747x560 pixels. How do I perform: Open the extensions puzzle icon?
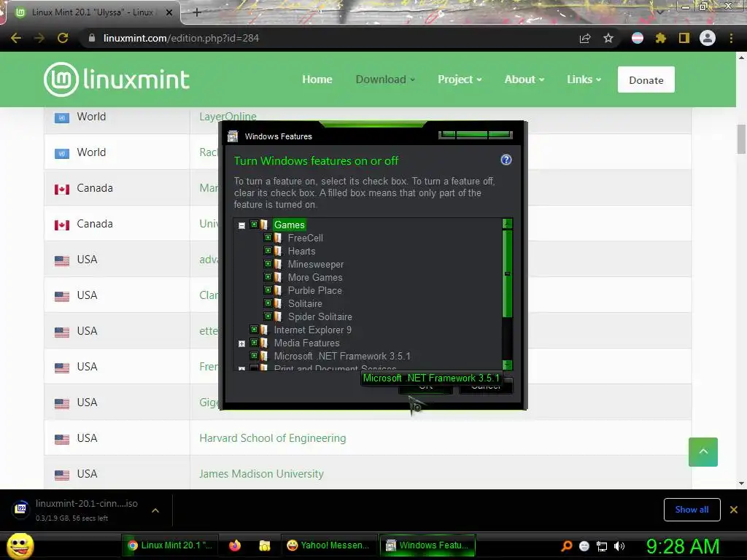[x=660, y=38]
